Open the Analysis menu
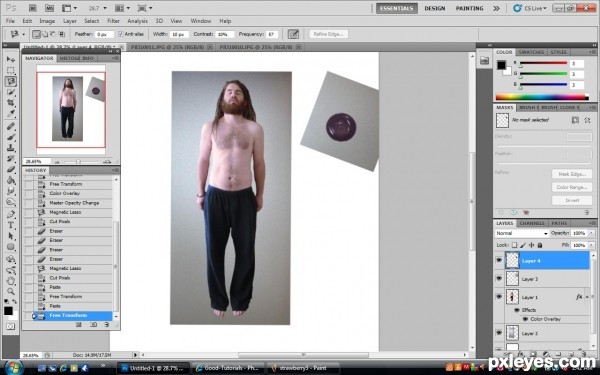 coord(137,21)
